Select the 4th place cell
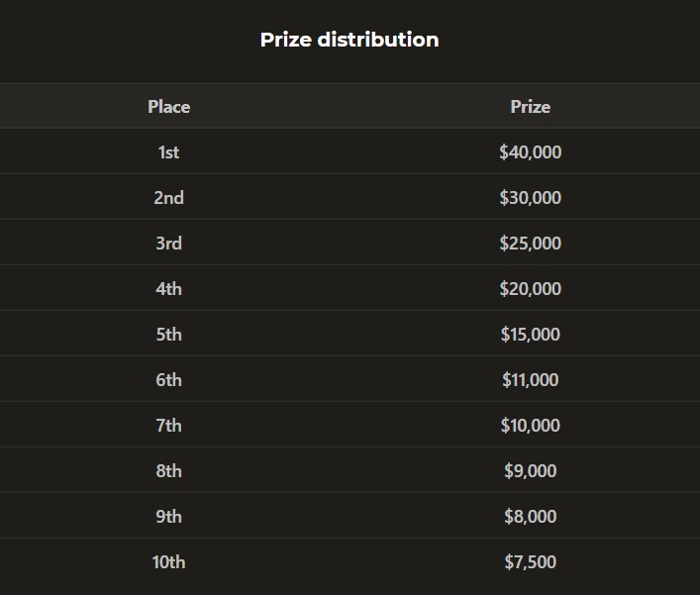The width and height of the screenshot is (700, 595). click(168, 289)
